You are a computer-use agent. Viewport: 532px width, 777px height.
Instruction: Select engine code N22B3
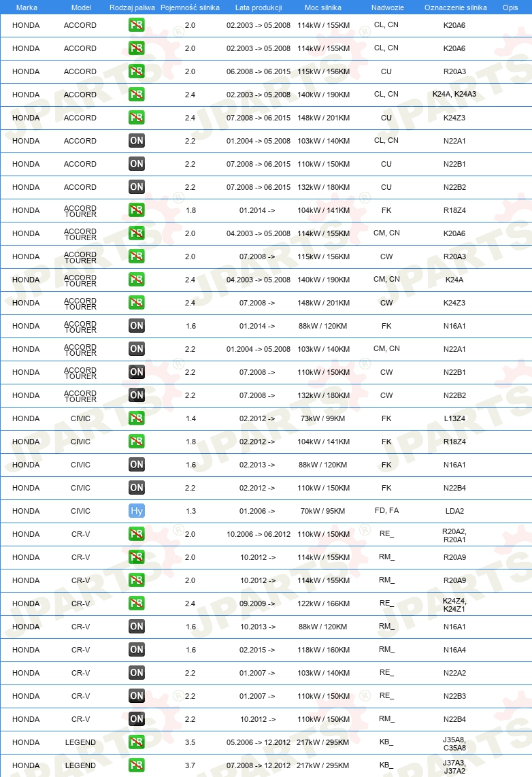454,696
